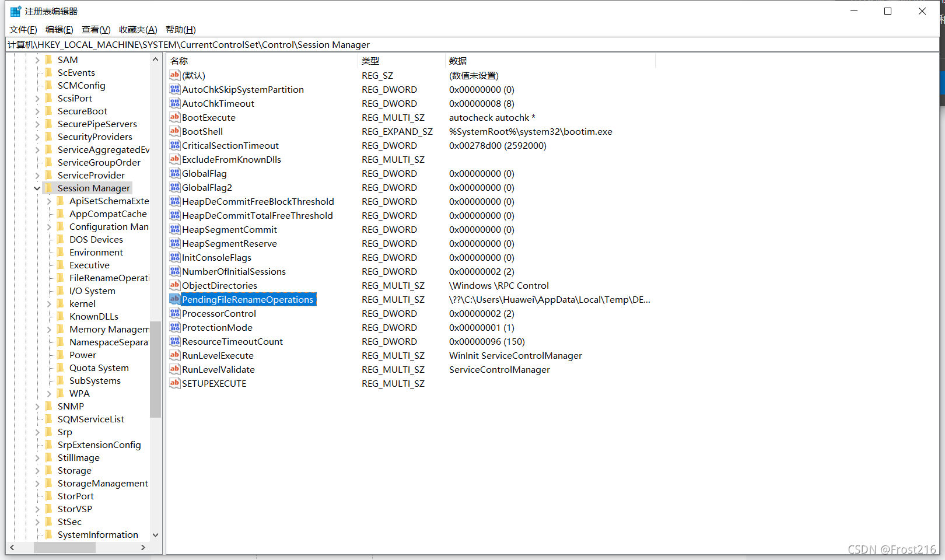Screen dimensions: 945x560
Task: Expand the kernel subkey arrow
Action: 49,304
